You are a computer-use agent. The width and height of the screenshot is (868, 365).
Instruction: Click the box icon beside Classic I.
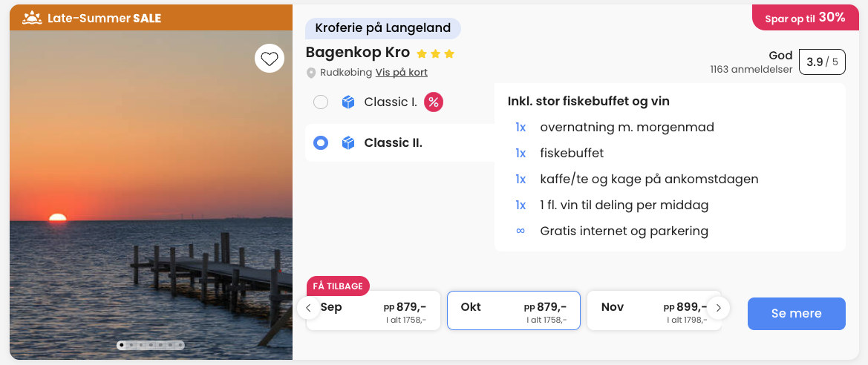347,102
